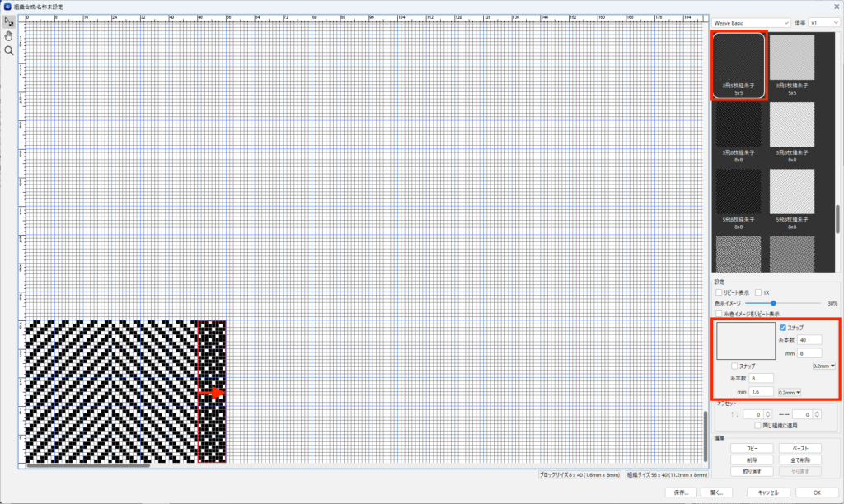Click the 開く... button

tap(716, 492)
